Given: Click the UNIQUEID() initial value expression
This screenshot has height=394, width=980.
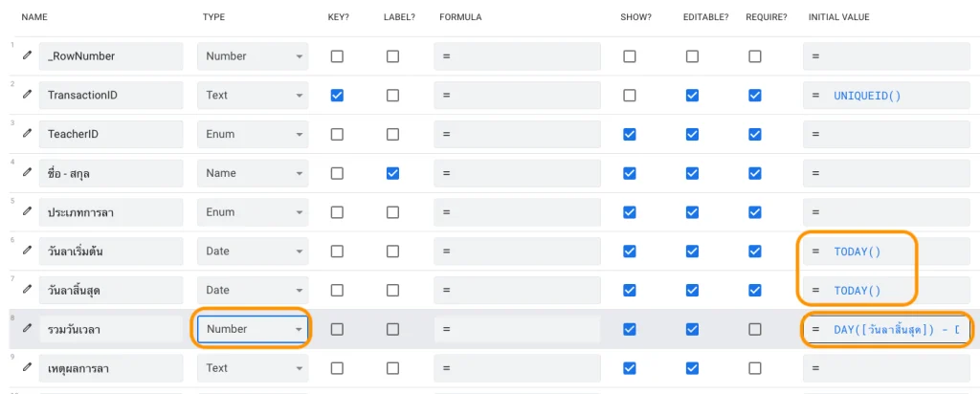Looking at the screenshot, I should [867, 96].
